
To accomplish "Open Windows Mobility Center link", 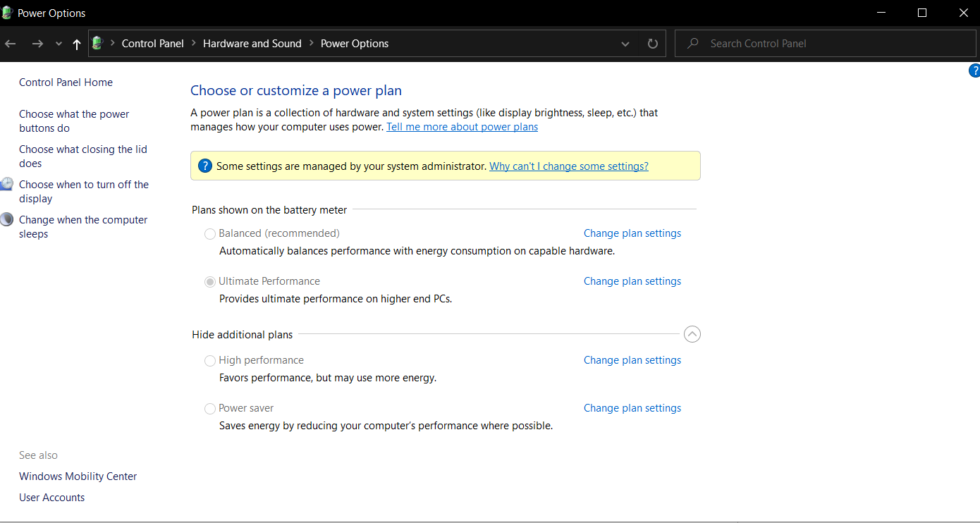I will pos(78,476).
